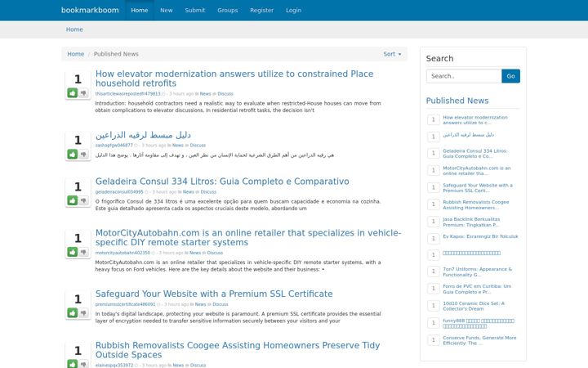Downvote the elevator modernization post
Viewport: 588px width, 368px height.
pos(83,92)
